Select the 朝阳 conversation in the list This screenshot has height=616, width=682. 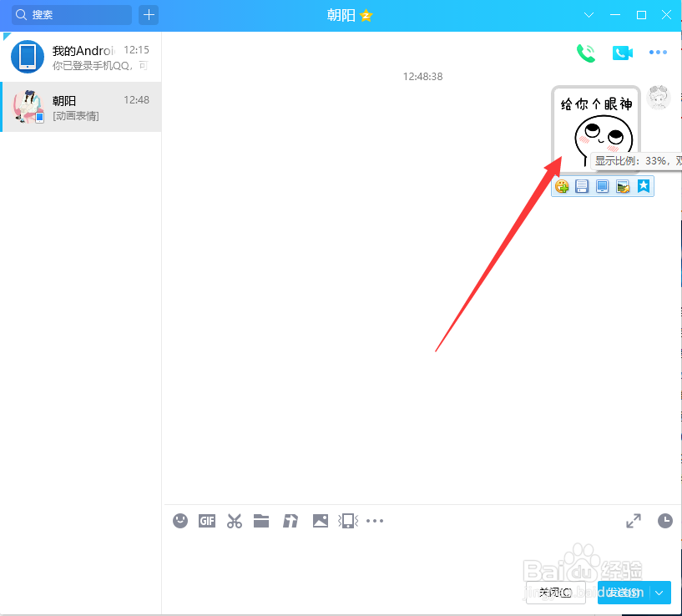[81, 107]
